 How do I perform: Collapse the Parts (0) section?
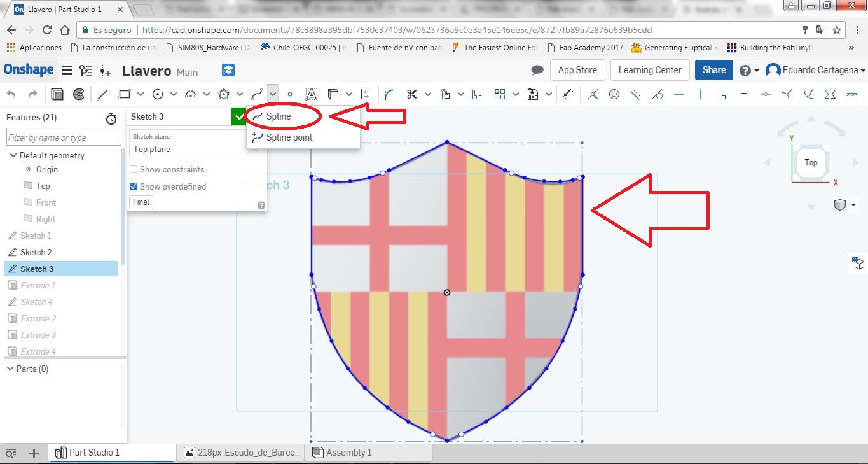[10, 369]
